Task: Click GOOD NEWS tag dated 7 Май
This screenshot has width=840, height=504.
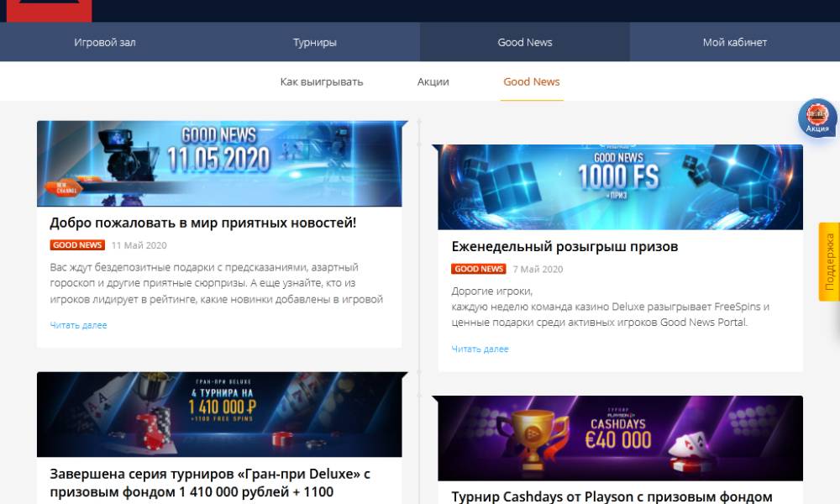Action: [x=479, y=269]
